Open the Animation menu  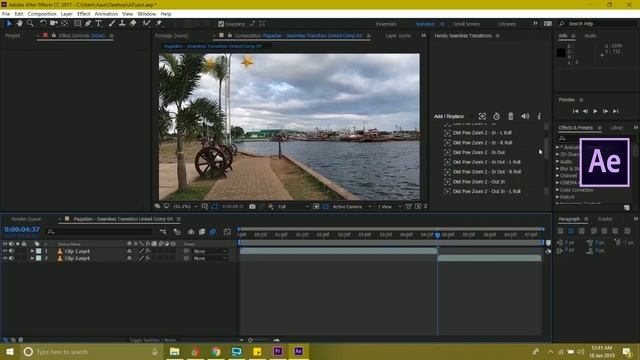(x=106, y=14)
